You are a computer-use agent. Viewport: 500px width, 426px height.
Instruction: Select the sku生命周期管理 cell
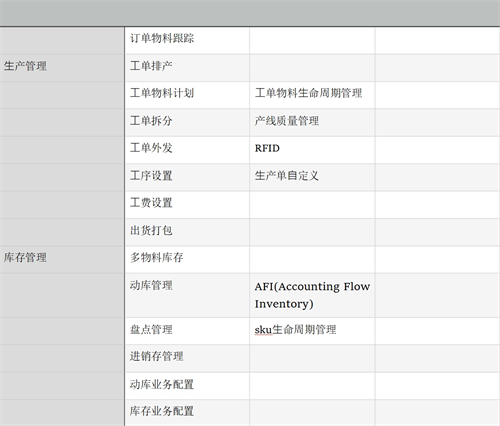point(312,331)
